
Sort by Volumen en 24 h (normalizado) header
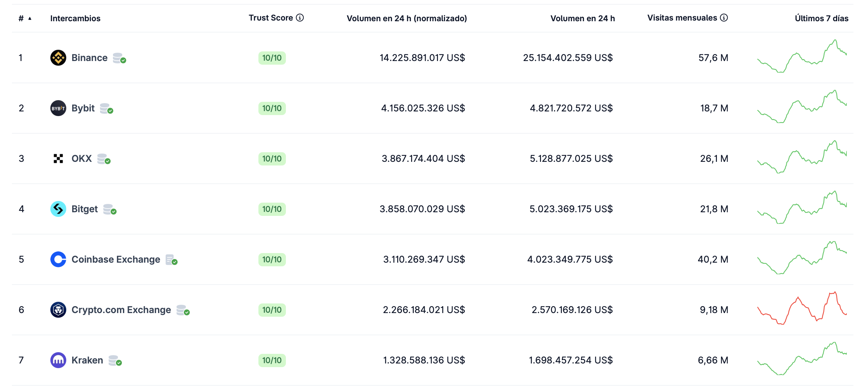407,18
